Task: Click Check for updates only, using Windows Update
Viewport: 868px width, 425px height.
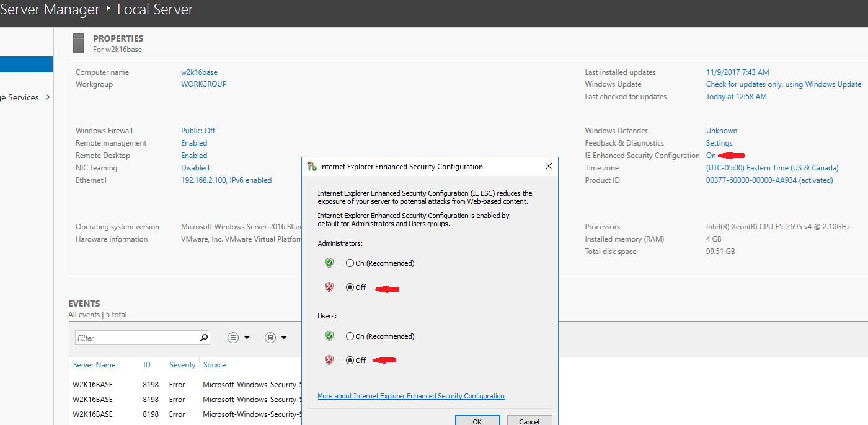Action: coord(784,84)
